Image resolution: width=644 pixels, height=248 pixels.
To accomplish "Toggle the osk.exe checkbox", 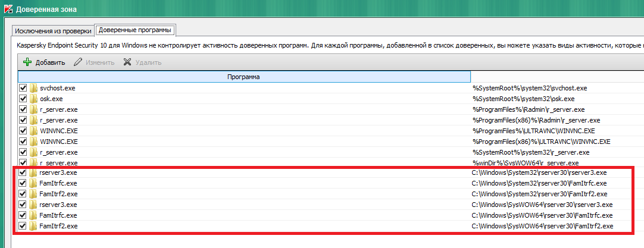I will pos(23,99).
